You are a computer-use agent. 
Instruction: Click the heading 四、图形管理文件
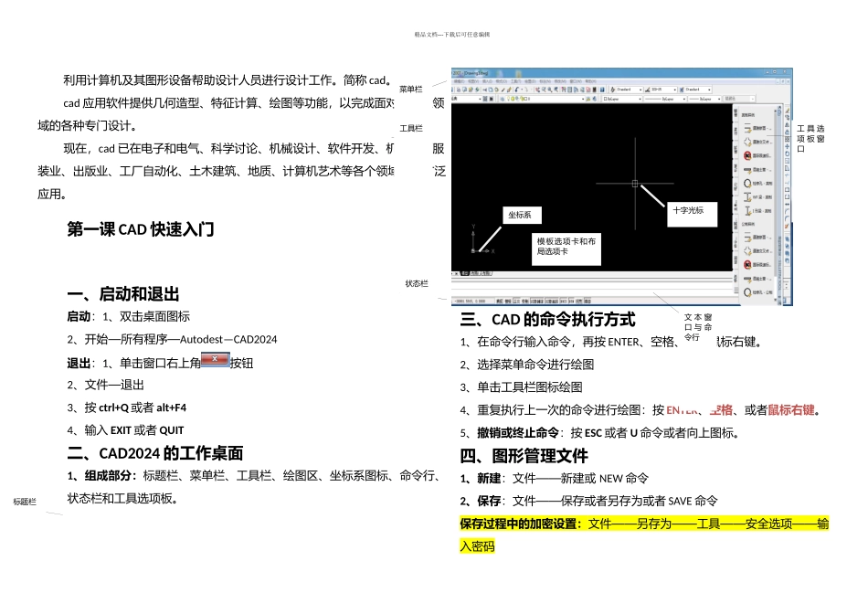coord(524,456)
